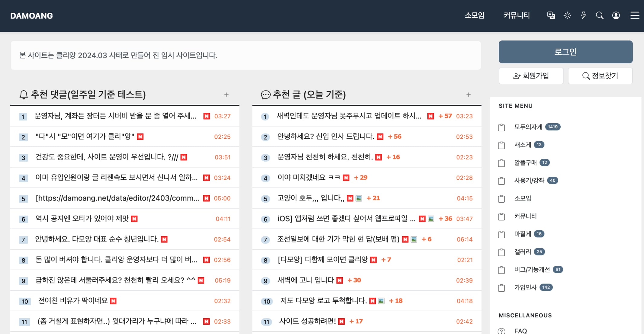Open the user account icon in header

[616, 15]
